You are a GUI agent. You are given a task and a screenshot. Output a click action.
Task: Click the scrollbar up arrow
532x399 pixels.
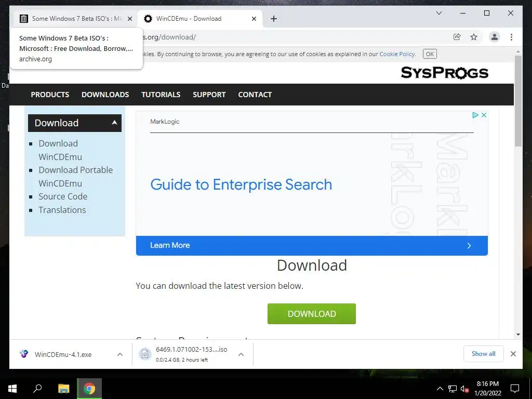(518, 52)
